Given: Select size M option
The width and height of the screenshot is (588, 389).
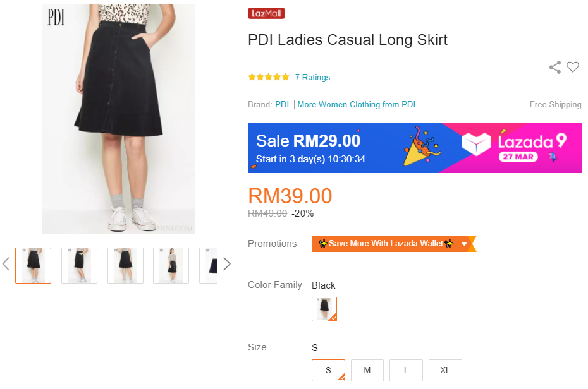Looking at the screenshot, I should click(x=367, y=371).
